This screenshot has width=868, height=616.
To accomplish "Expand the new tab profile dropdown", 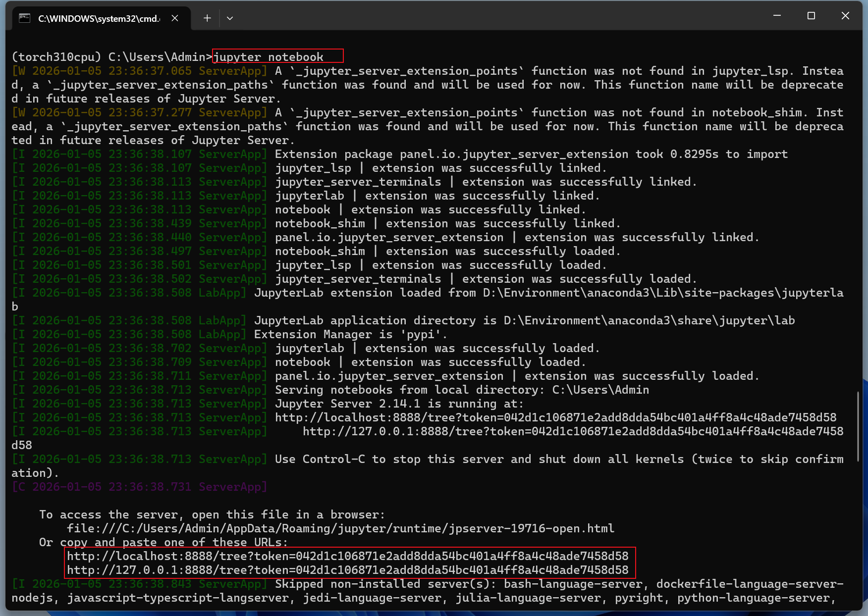I will pyautogui.click(x=230, y=18).
